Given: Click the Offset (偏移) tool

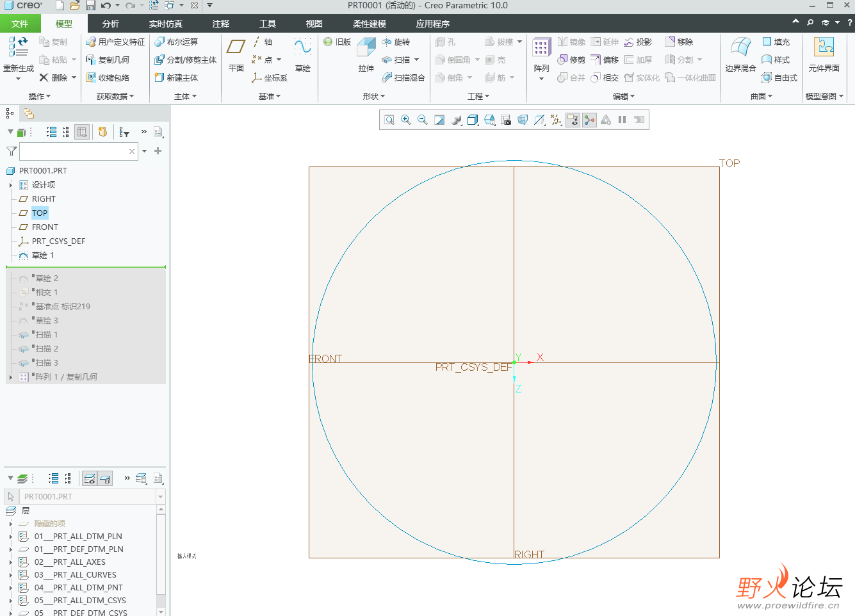Looking at the screenshot, I should tap(605, 60).
